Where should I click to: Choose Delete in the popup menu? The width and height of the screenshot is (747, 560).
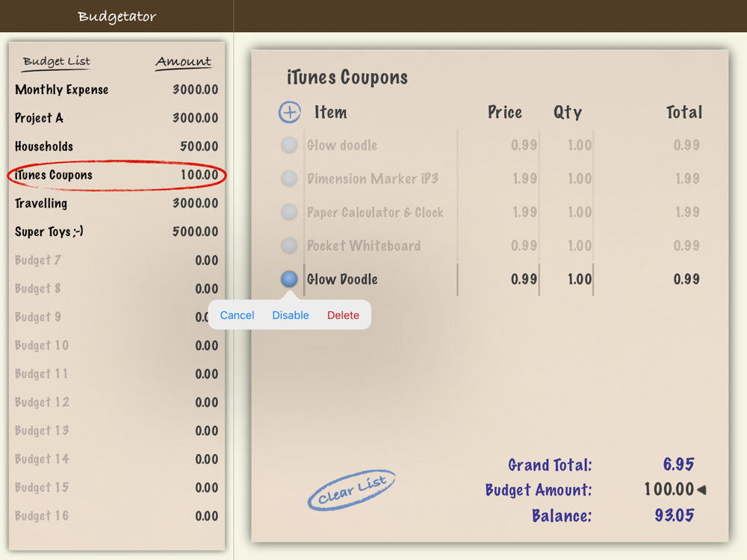[x=343, y=315]
